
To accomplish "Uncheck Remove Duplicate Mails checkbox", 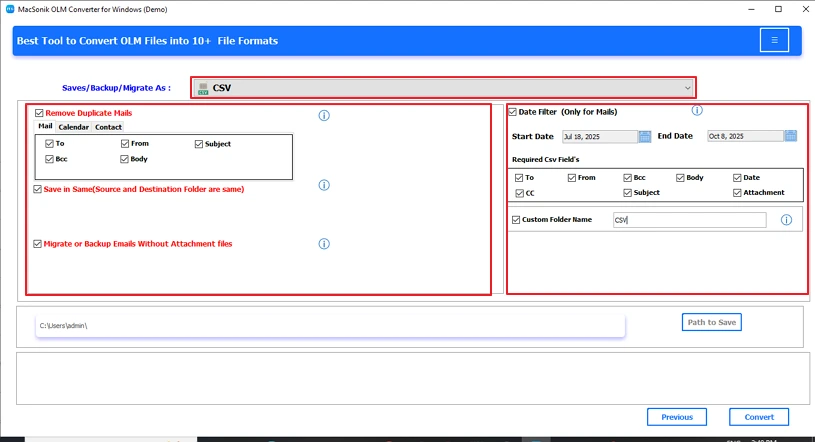I will pos(39,113).
